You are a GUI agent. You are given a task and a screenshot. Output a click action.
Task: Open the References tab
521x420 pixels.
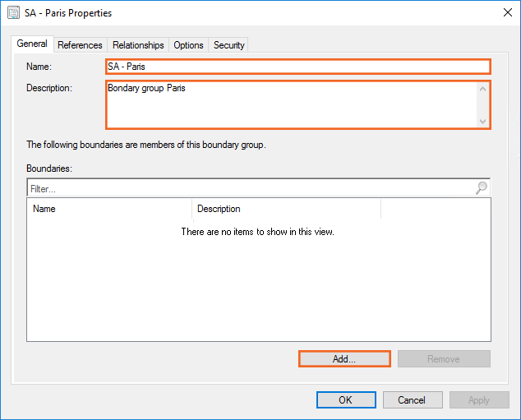tap(80, 45)
